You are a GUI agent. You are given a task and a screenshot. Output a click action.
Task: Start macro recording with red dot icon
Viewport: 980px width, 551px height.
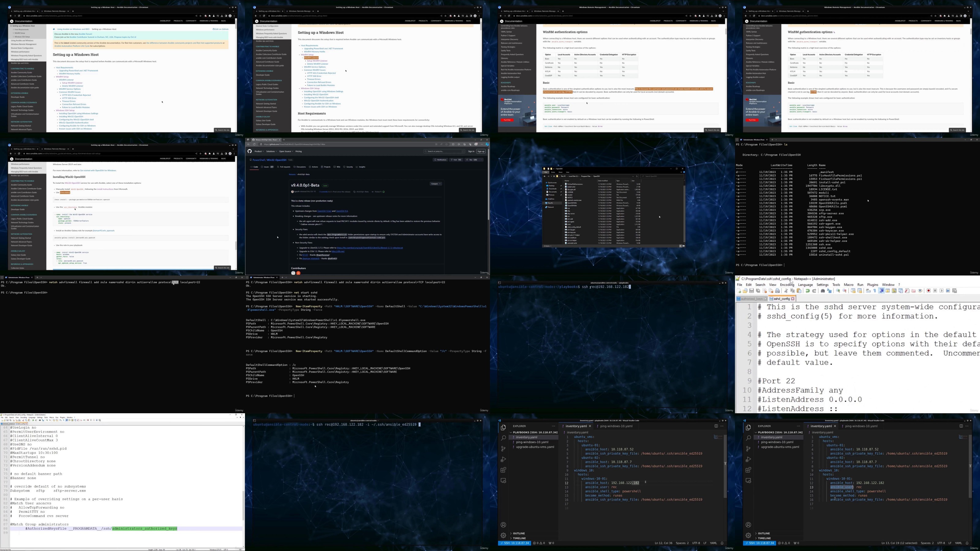pos(929,291)
